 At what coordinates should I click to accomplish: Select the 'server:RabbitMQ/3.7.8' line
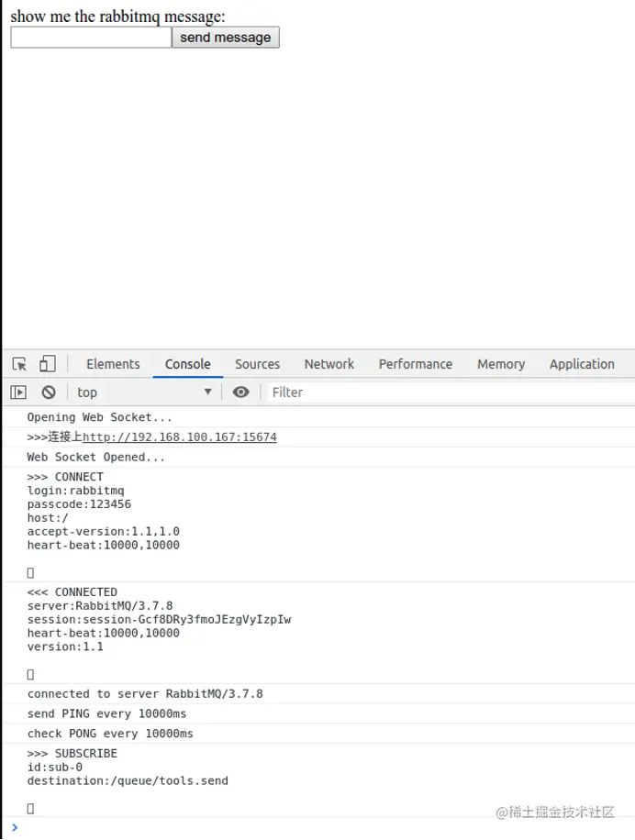point(100,606)
